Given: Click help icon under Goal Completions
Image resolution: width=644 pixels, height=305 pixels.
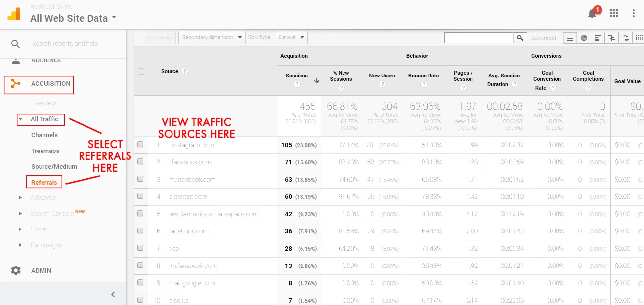Looking at the screenshot, I should (x=588, y=88).
